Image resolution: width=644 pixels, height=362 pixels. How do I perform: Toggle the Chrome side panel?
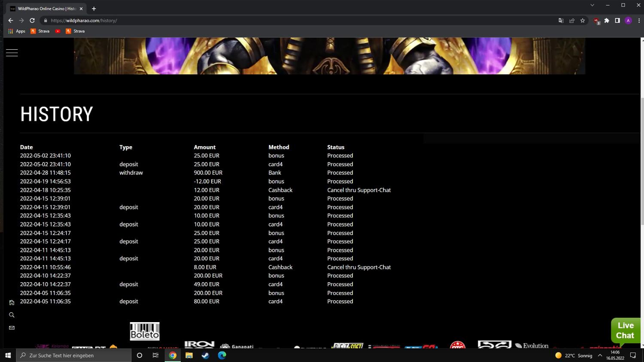617,21
